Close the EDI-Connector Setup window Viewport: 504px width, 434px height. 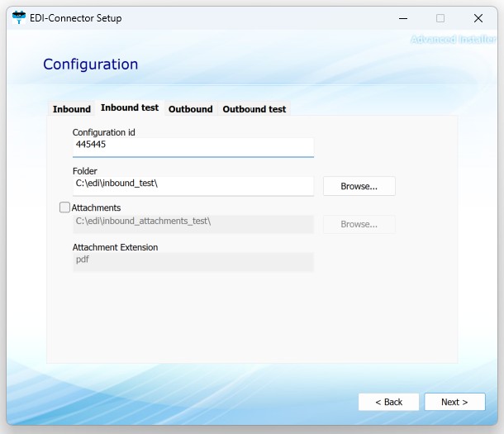pyautogui.click(x=478, y=18)
